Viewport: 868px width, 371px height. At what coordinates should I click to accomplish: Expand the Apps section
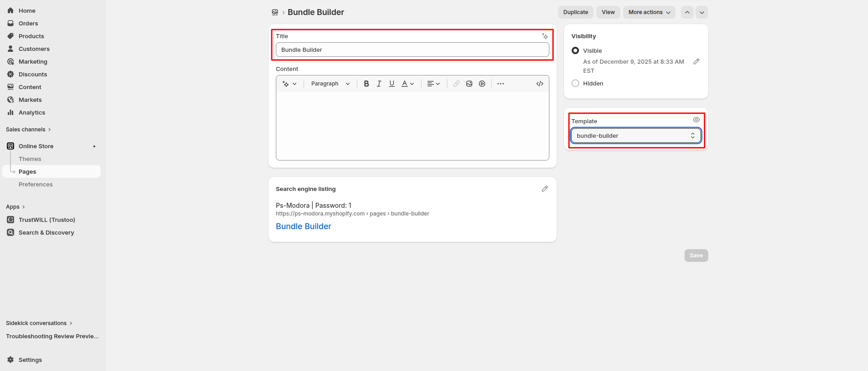15,207
